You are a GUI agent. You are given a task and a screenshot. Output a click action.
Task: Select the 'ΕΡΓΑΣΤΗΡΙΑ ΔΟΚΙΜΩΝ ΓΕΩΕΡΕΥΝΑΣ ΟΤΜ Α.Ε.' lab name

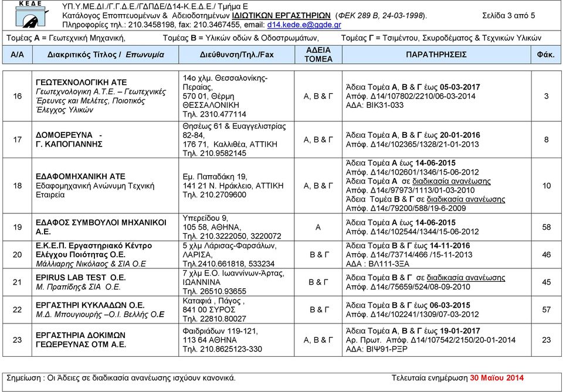pyautogui.click(x=81, y=340)
